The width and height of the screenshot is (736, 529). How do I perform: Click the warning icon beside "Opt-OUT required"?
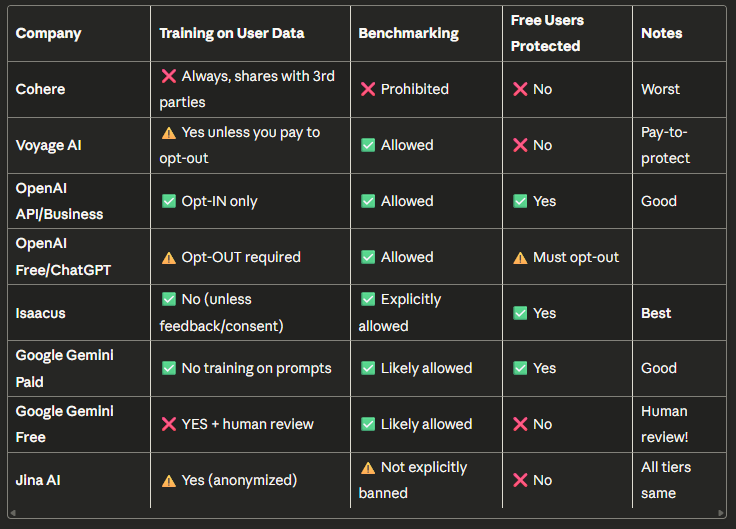point(168,257)
